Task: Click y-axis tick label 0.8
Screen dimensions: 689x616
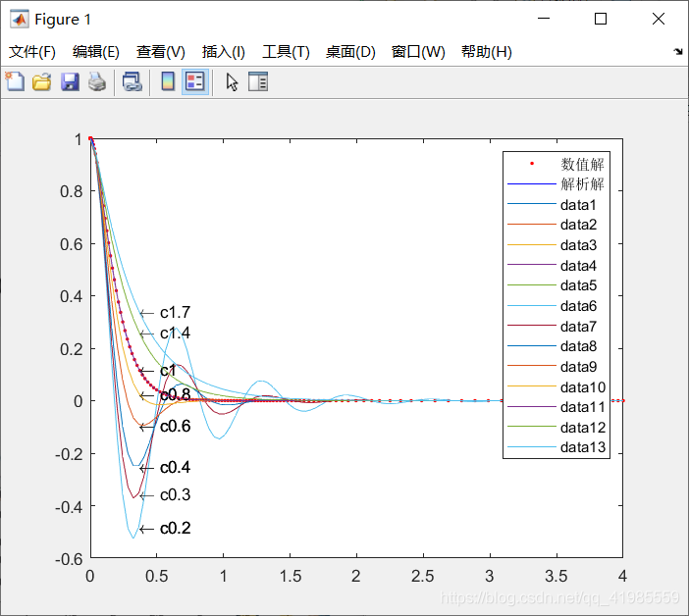Action: (x=72, y=191)
